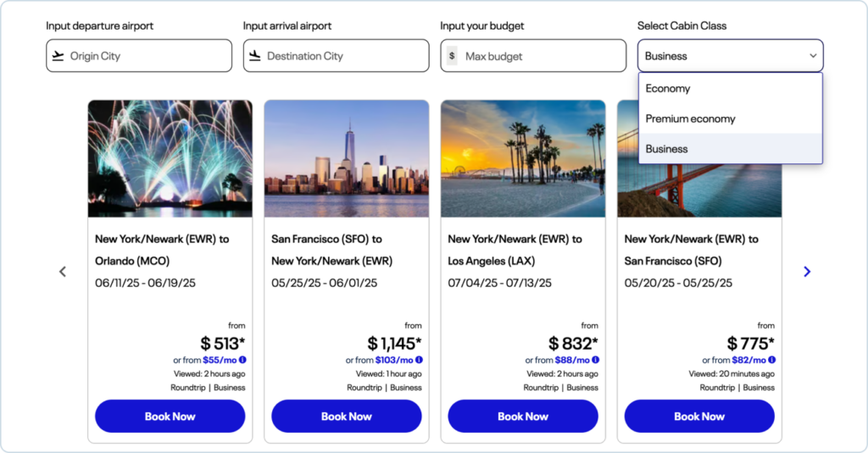Viewport: 868px width, 453px height.
Task: Choose Premium economy cabin option
Action: (690, 119)
